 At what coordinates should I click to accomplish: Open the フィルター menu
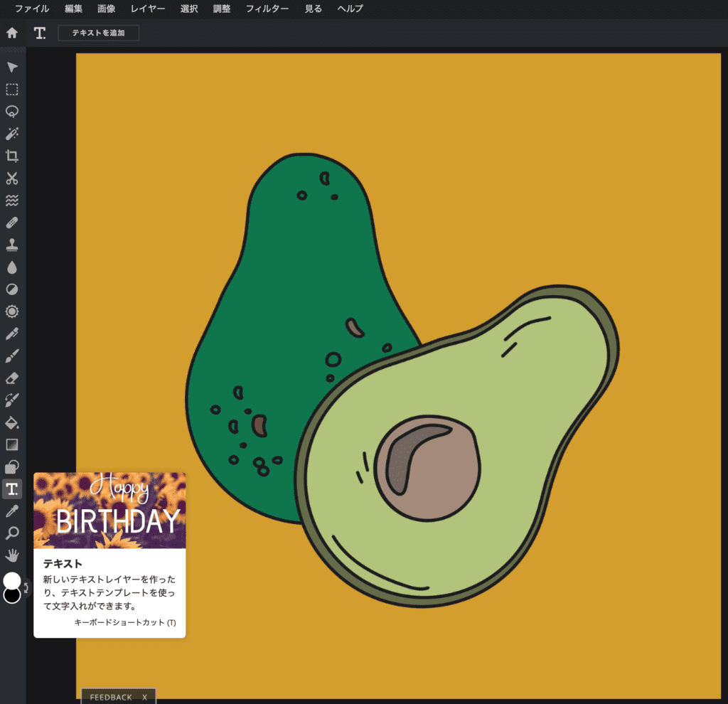[x=267, y=9]
